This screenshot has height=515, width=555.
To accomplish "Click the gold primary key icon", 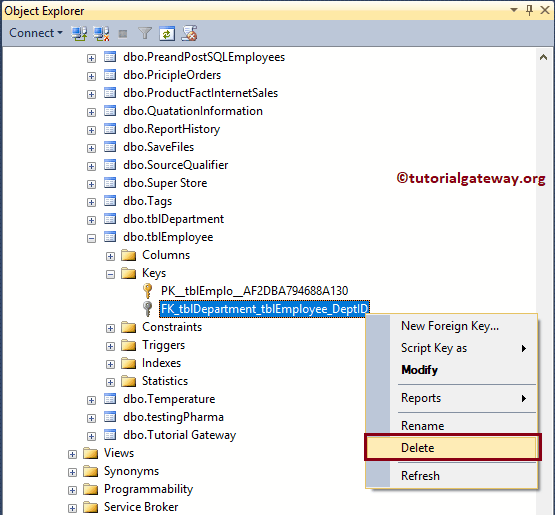I will (148, 291).
